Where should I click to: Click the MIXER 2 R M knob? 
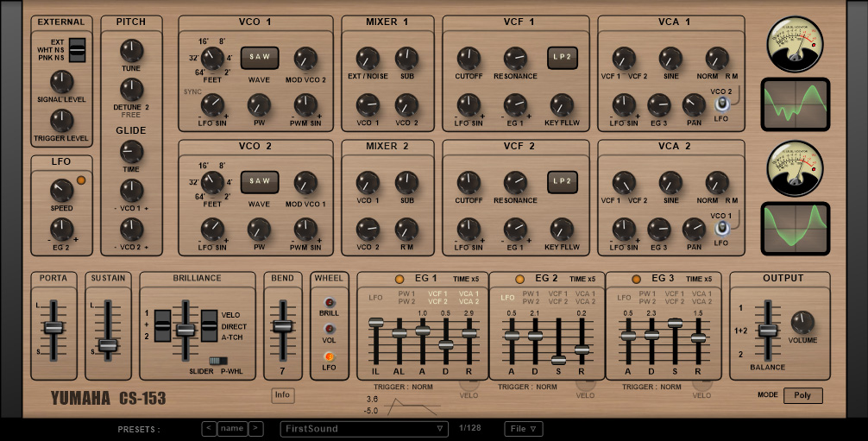(x=406, y=229)
